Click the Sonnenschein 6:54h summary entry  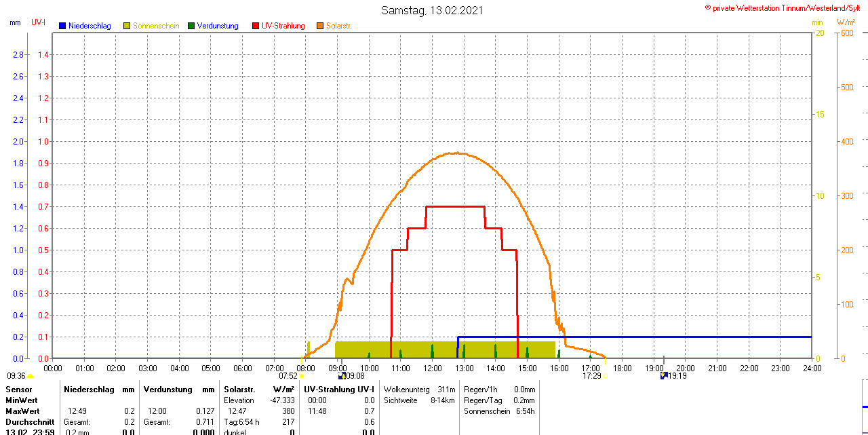(499, 411)
